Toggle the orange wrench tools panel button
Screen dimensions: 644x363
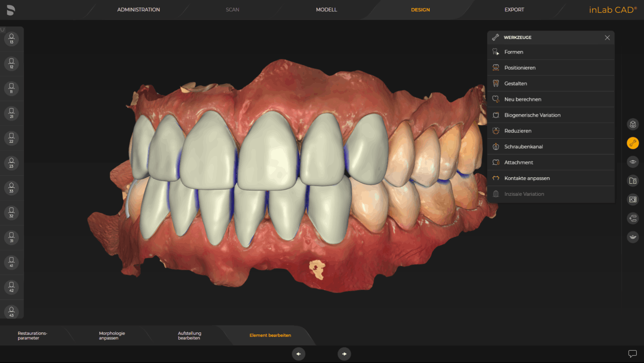tap(633, 143)
